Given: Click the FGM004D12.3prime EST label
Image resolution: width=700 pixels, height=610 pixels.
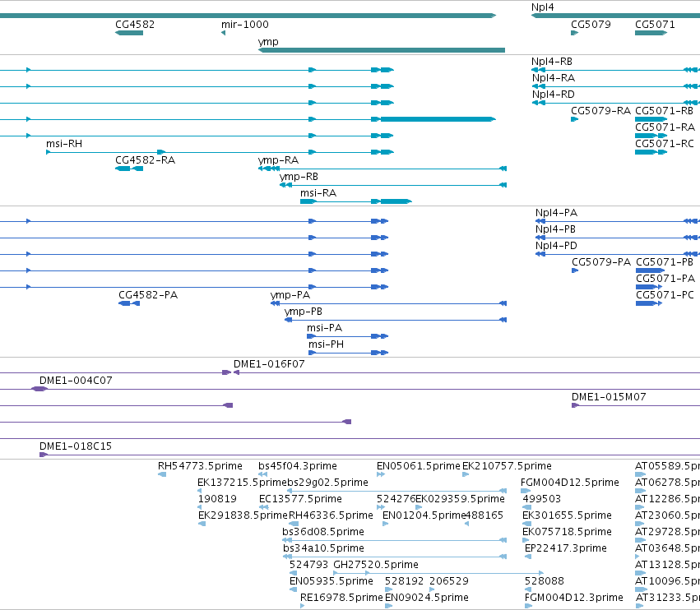Looking at the screenshot, I should 574,598.
